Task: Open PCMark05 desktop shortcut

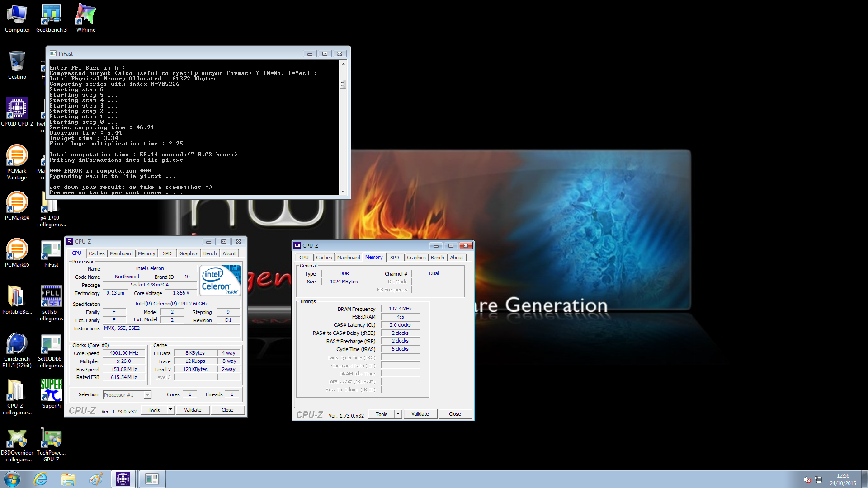Action: point(17,253)
